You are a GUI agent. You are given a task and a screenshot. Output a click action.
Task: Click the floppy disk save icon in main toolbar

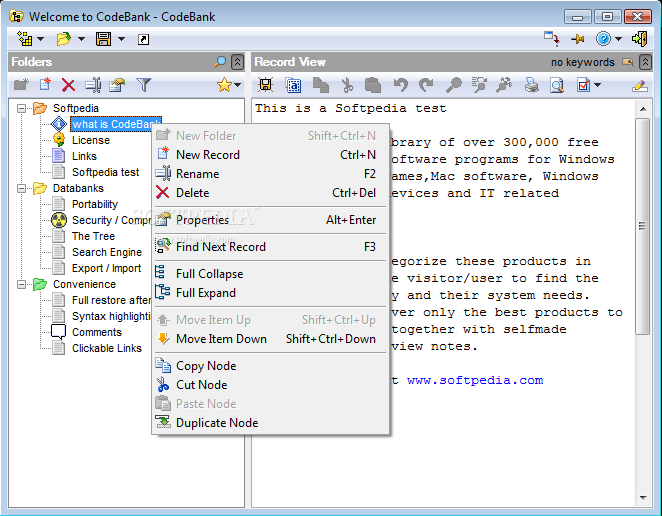(x=103, y=39)
